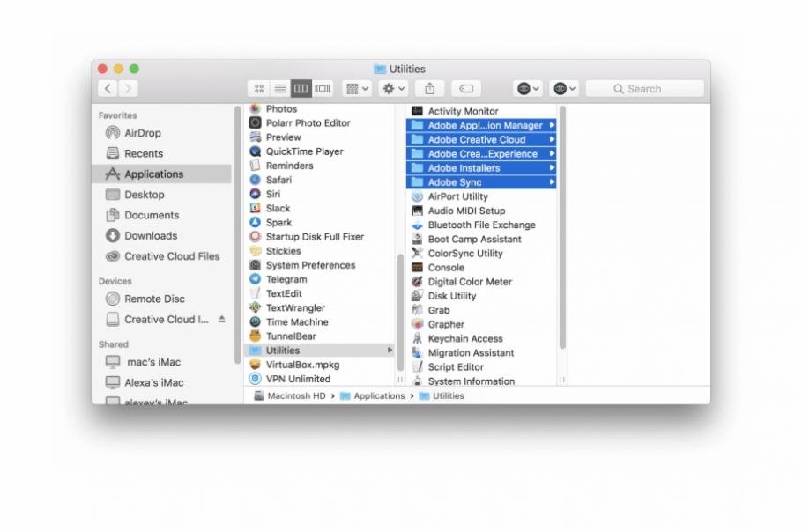Open the first eye-icon toolbar dropdown
The image size is (802, 532).
tap(528, 89)
